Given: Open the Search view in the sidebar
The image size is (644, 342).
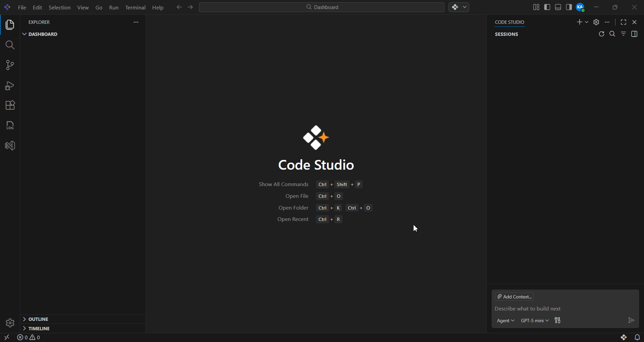Looking at the screenshot, I should [10, 45].
